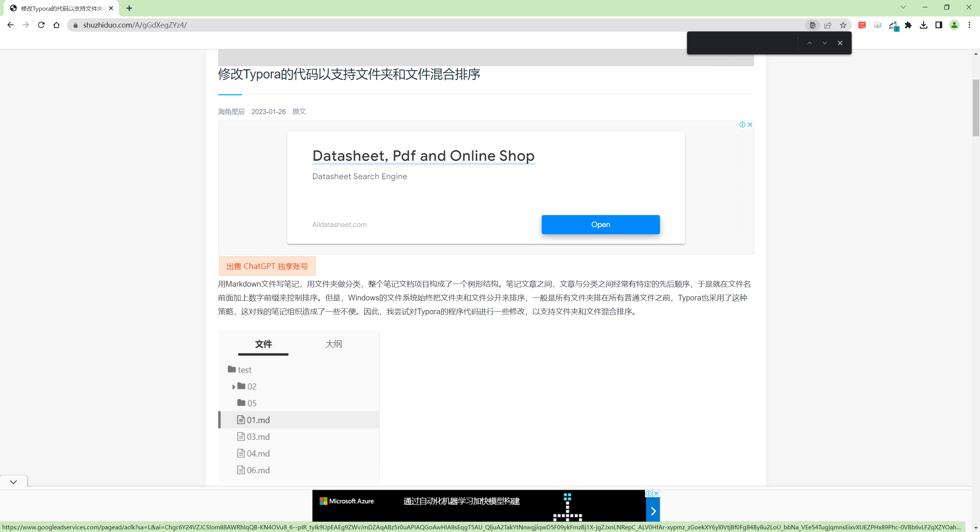Open the author link 海角星辰
Image resolution: width=980 pixels, height=532 pixels.
coord(231,111)
